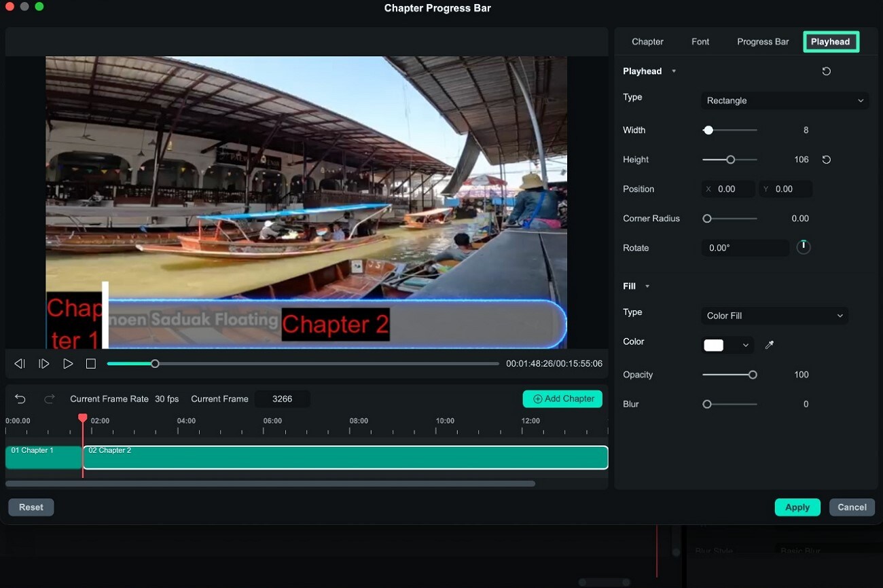Click the Apply button
Image resolution: width=883 pixels, height=588 pixels.
[797, 507]
